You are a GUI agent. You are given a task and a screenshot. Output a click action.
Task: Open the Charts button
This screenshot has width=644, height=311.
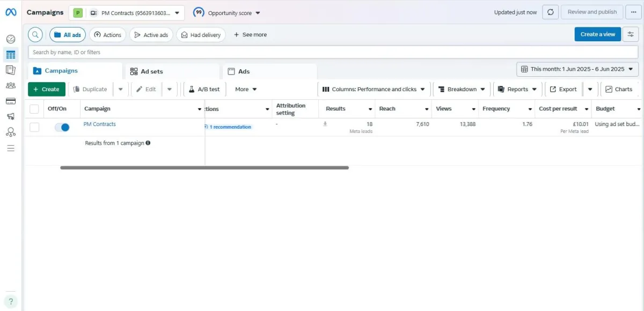pyautogui.click(x=619, y=90)
